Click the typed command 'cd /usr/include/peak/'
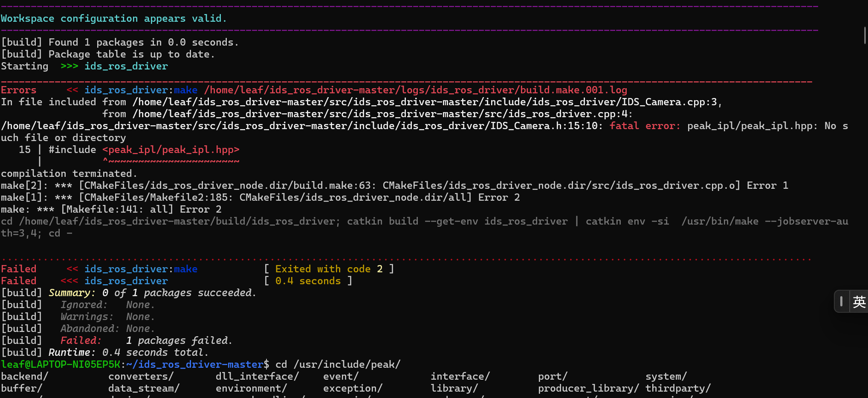868x398 pixels. pos(338,365)
